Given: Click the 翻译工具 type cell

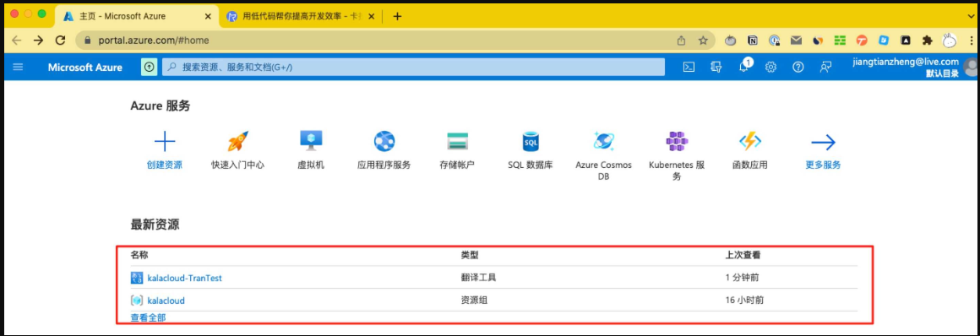Looking at the screenshot, I should (479, 278).
